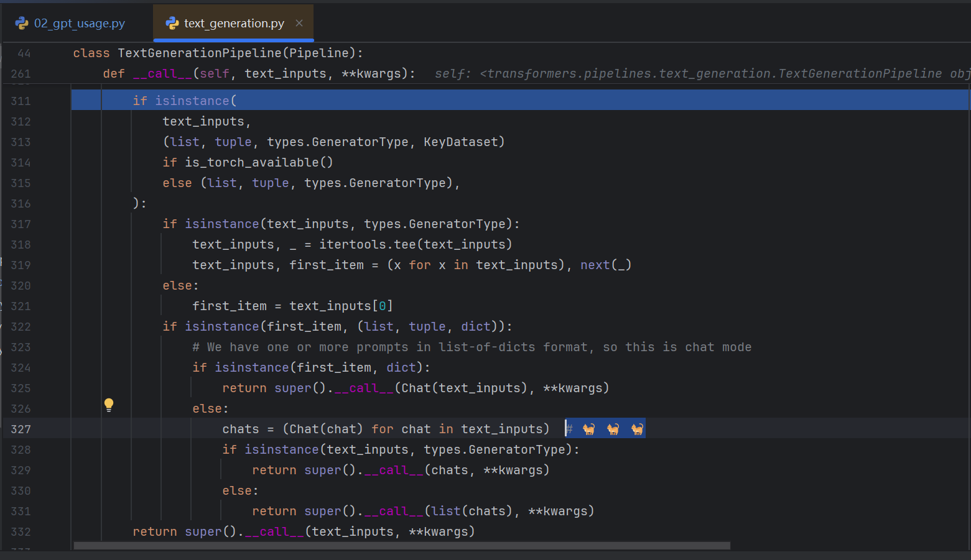Click 'isinstance(first_item, dict)' on line 324
The image size is (971, 560).
click(318, 367)
